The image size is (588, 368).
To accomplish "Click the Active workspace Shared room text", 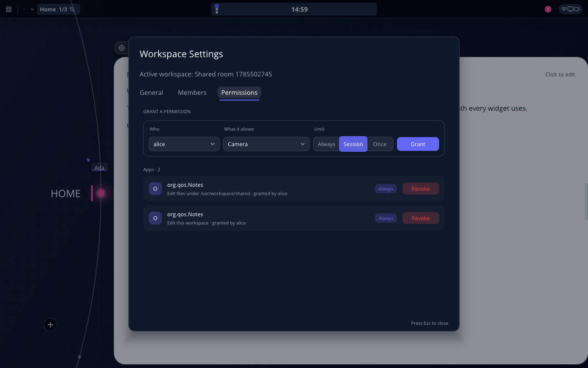I will (x=206, y=74).
